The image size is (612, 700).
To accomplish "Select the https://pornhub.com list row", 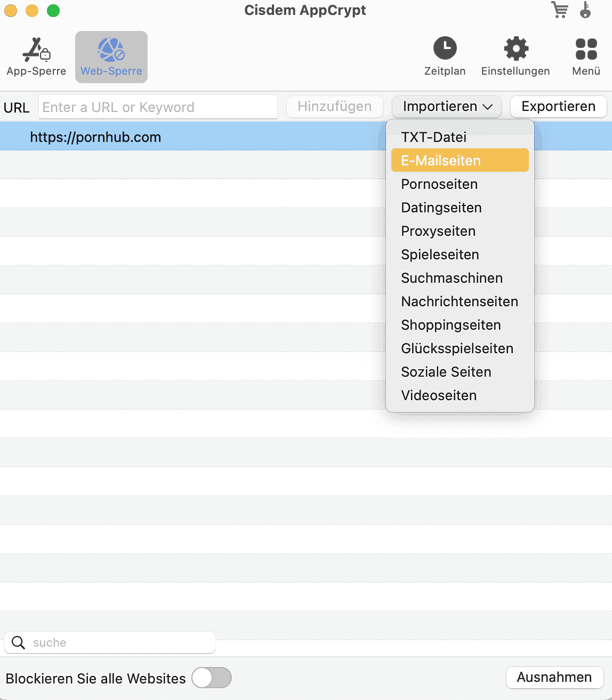I will (306, 137).
